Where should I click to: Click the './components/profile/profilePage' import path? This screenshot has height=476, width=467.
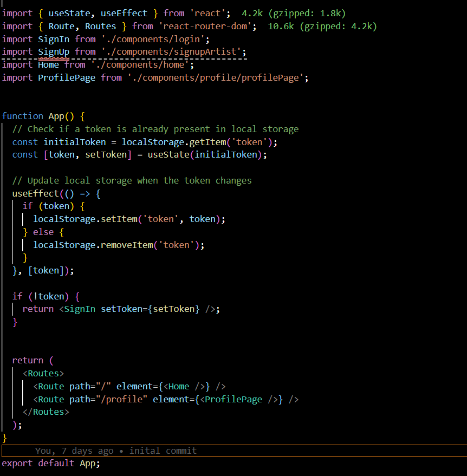pyautogui.click(x=217, y=77)
